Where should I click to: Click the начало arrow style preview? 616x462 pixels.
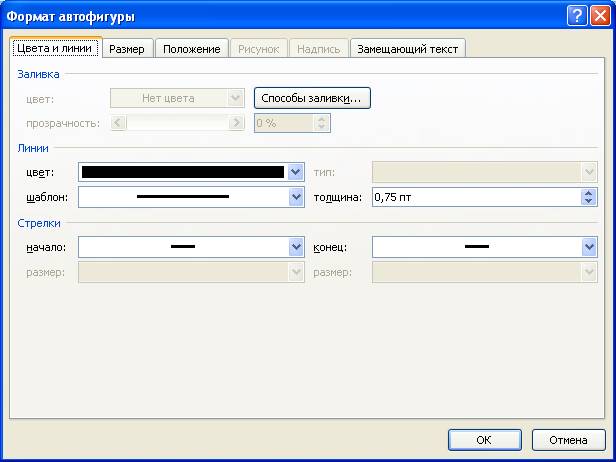pos(182,246)
